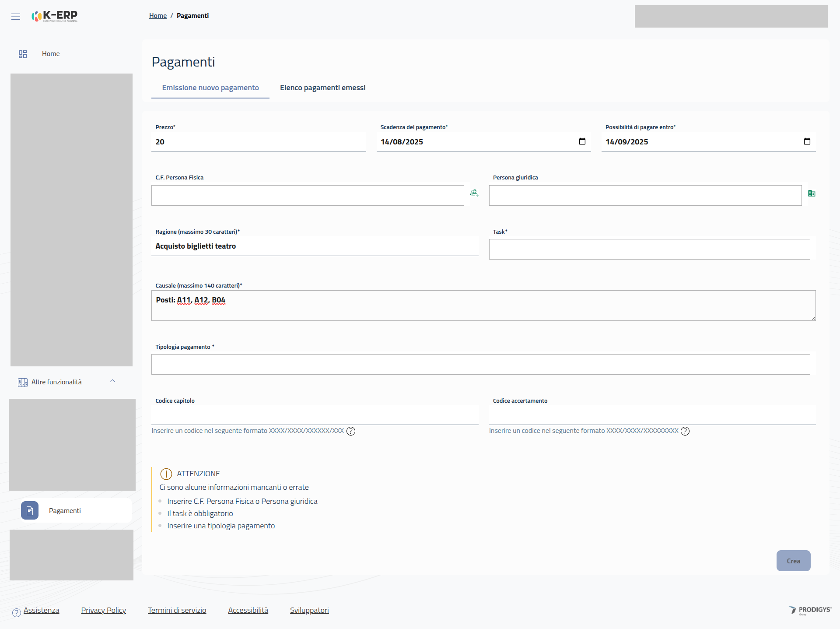Select the Emissione nuovo pagamento tab
Image resolution: width=840 pixels, height=629 pixels.
click(x=210, y=88)
